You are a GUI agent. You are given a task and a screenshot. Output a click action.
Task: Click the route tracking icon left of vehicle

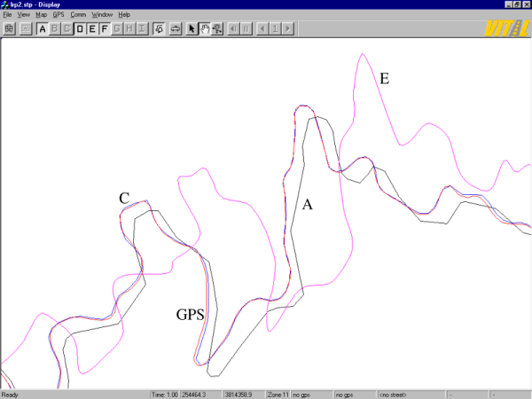(x=159, y=29)
